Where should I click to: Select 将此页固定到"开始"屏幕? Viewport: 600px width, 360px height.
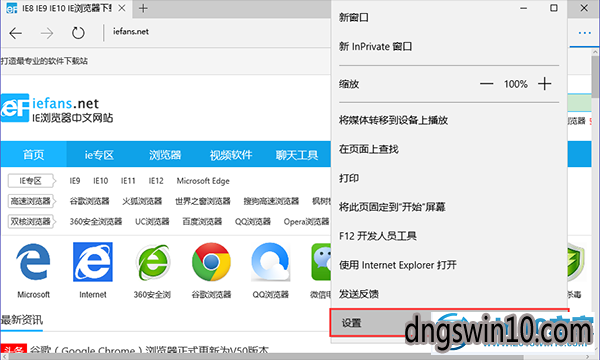pyautogui.click(x=449, y=207)
